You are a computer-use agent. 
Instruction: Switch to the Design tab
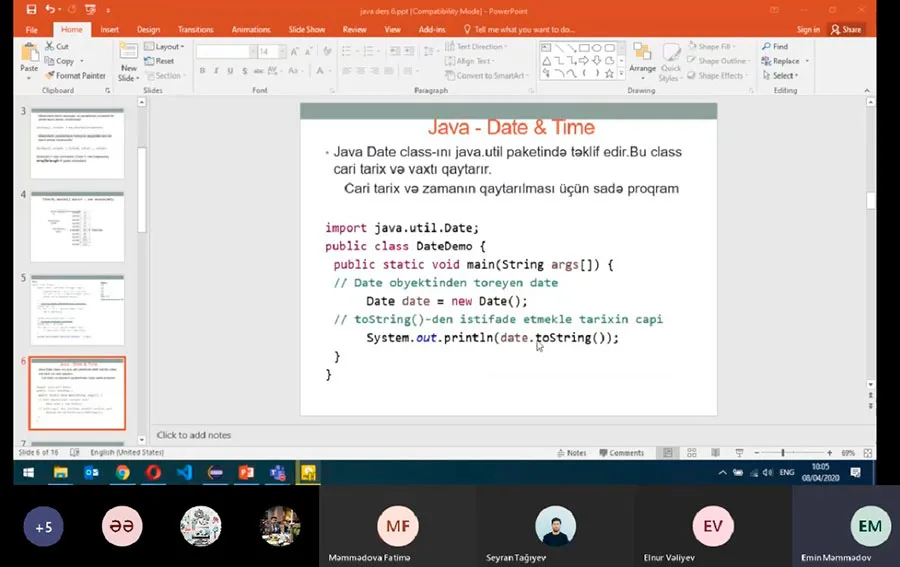point(148,29)
